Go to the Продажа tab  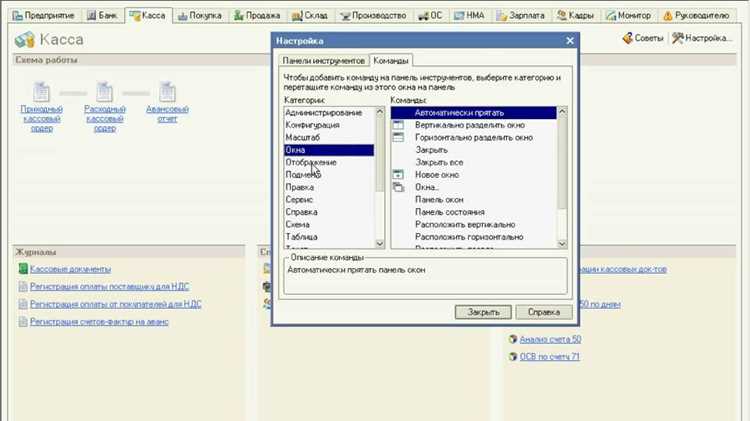coord(257,15)
